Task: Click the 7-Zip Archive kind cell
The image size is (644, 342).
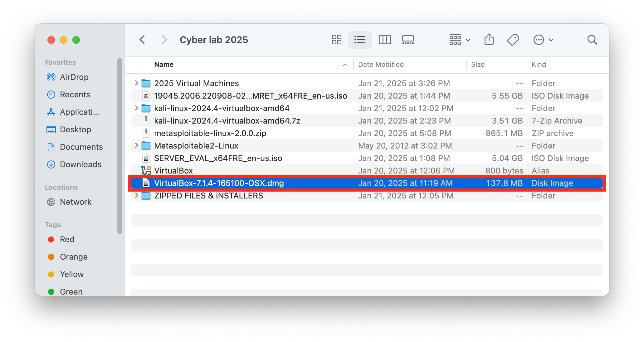Action: tap(557, 121)
